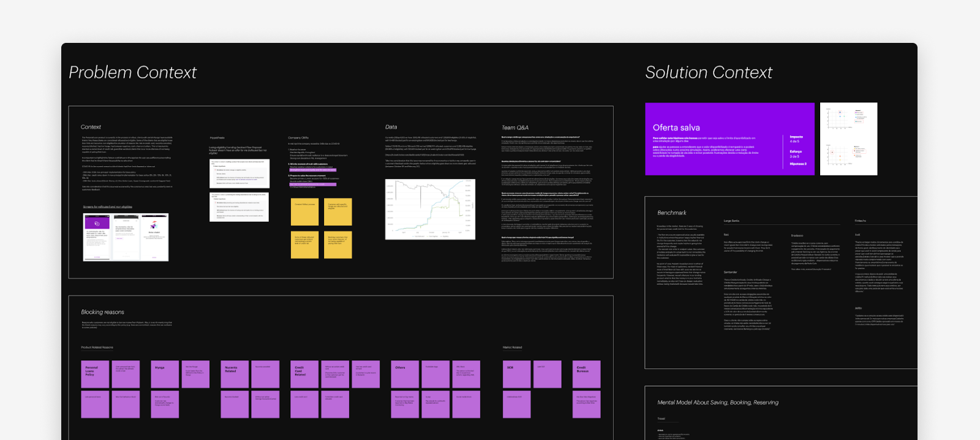
Task: Open the white scatter chart thumbnail
Action: coord(848,139)
